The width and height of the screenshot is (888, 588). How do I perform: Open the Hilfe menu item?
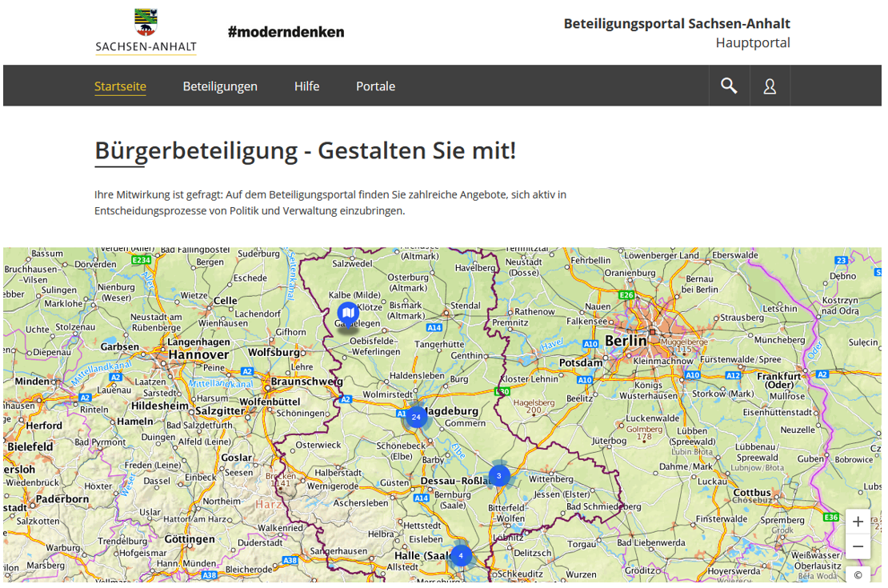coord(306,86)
